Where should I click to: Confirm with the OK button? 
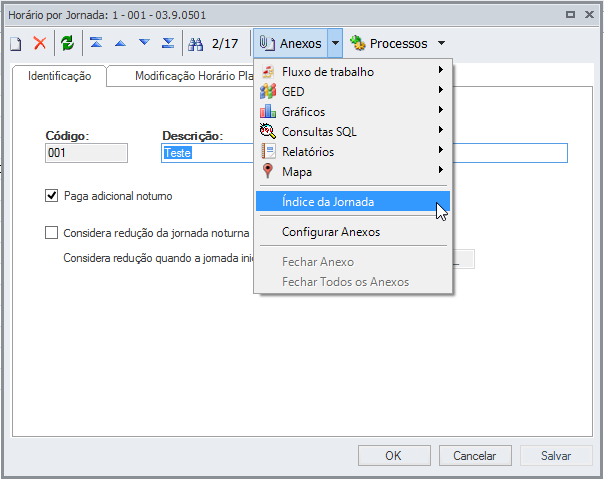394,456
